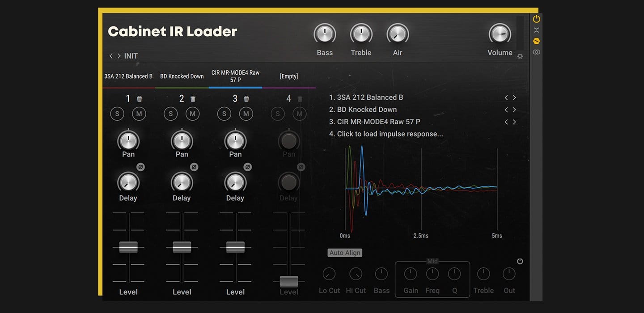The width and height of the screenshot is (644, 313).
Task: Open the INIT preset name menu
Action: coord(131,56)
